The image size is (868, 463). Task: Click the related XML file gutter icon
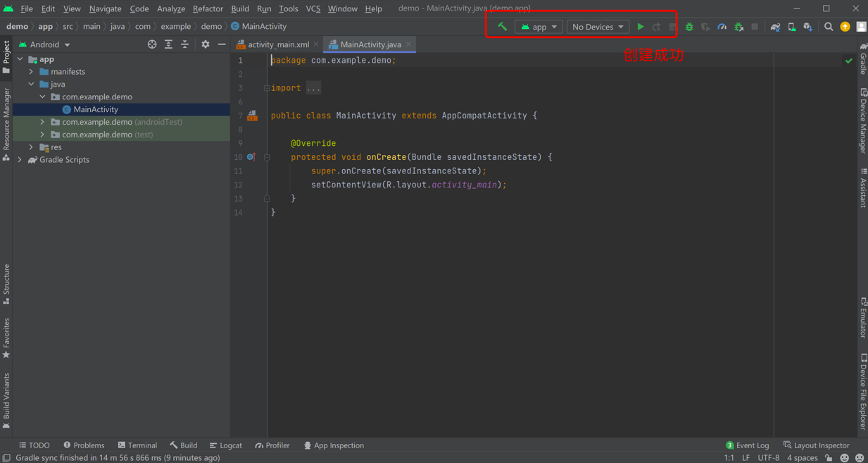[x=252, y=116]
